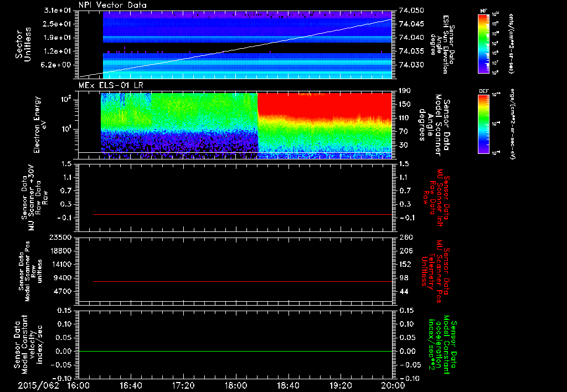Click the 3.1e+01 sector axis value
The height and width of the screenshot is (392, 567).
pos(58,11)
